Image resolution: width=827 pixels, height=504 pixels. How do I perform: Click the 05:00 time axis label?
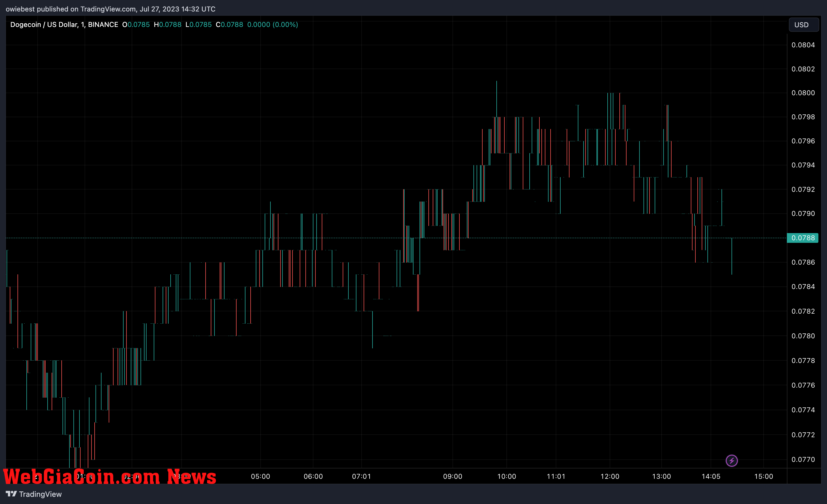click(260, 476)
